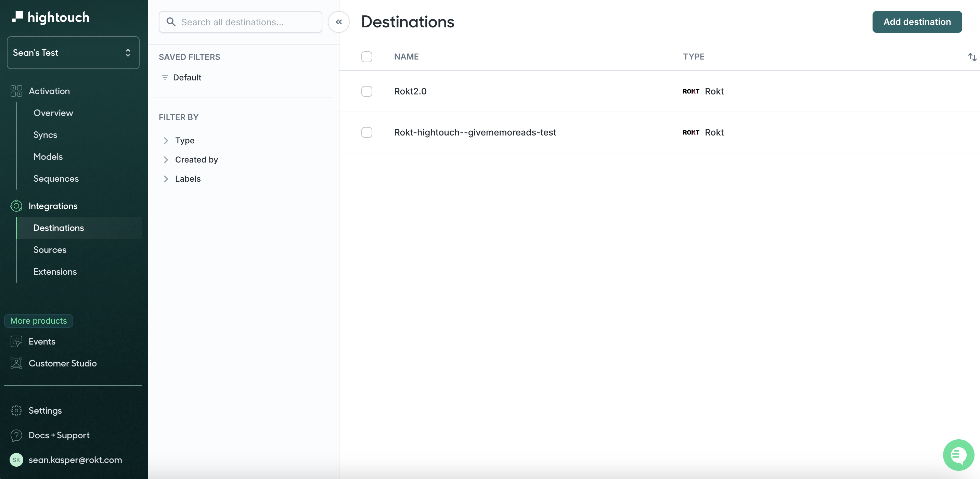Check the Rokt2.0 row checkbox
Screen dimensions: 980x479
pyautogui.click(x=367, y=91)
